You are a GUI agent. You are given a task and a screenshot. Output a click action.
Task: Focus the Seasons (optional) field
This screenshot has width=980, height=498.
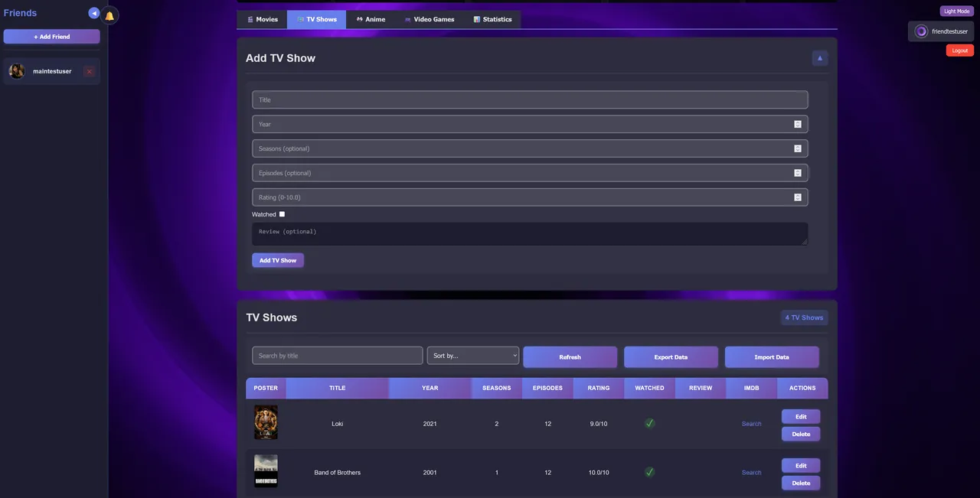530,148
